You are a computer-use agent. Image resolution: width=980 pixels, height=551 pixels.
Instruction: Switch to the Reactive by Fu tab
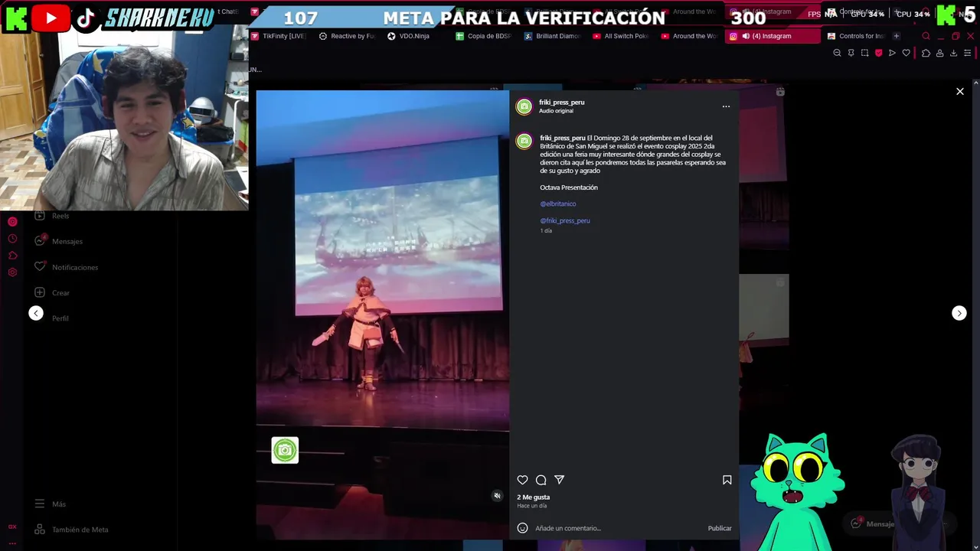click(x=348, y=36)
